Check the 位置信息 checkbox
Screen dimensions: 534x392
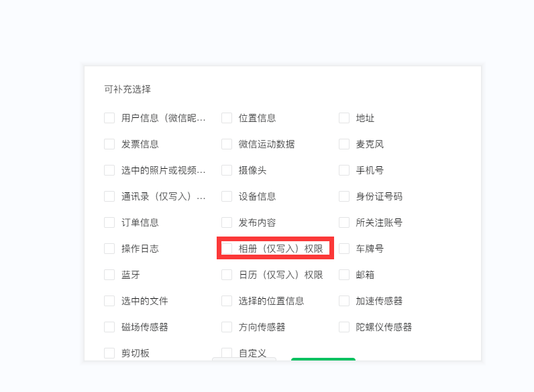(x=227, y=118)
